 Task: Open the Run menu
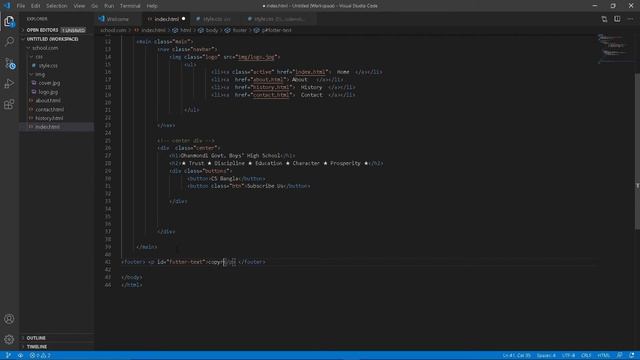(109, 6)
